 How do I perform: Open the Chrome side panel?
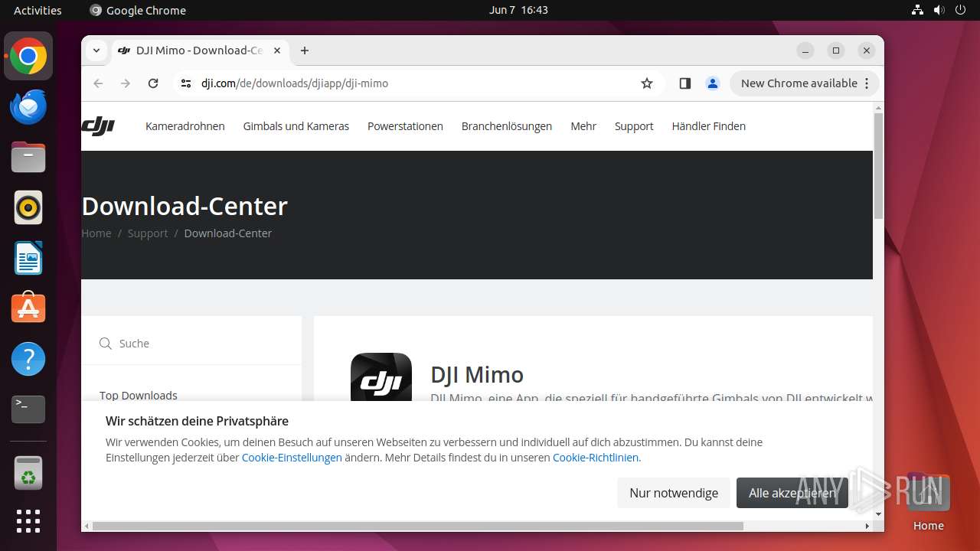click(x=685, y=83)
